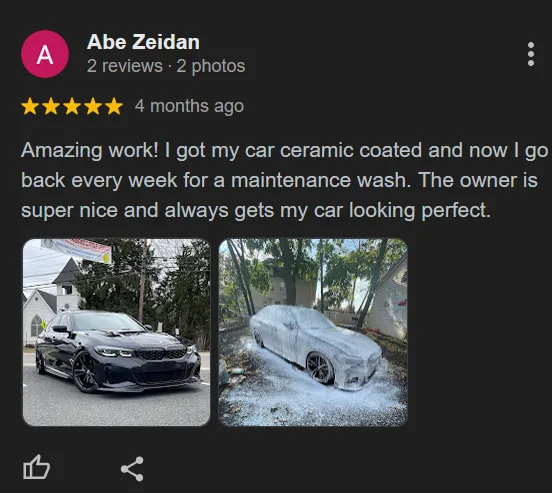
Task: Share this review using the share icon
Action: pos(132,469)
